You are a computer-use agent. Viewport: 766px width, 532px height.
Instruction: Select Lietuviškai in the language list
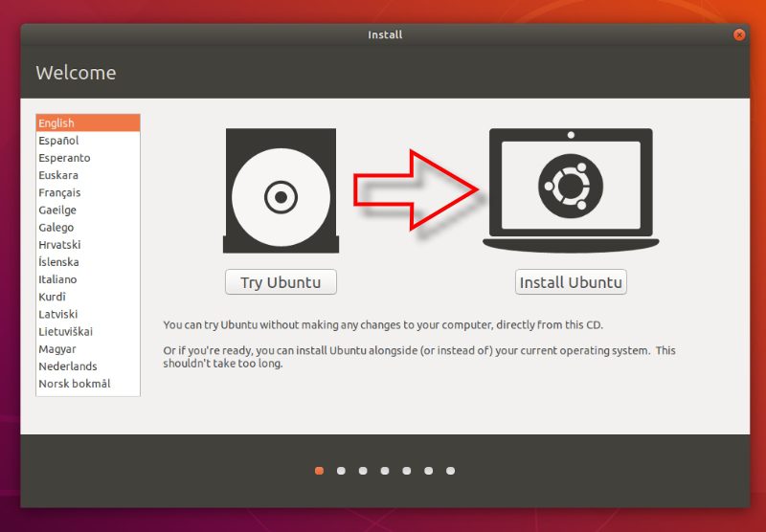pos(88,331)
